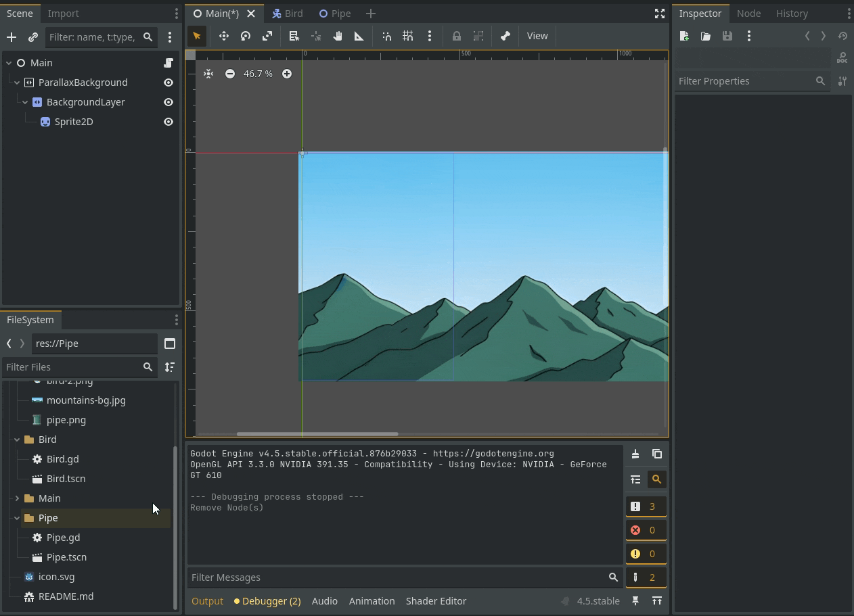Hide the ParallaxBackground node
The height and width of the screenshot is (616, 854).
point(168,82)
